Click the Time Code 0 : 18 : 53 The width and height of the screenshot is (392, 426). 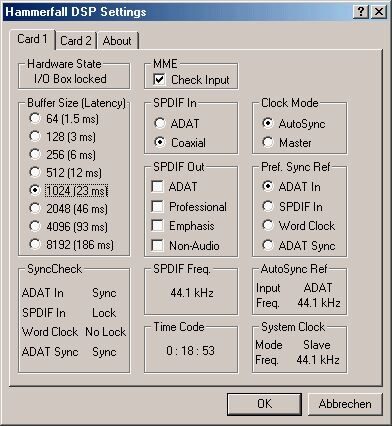tap(190, 351)
